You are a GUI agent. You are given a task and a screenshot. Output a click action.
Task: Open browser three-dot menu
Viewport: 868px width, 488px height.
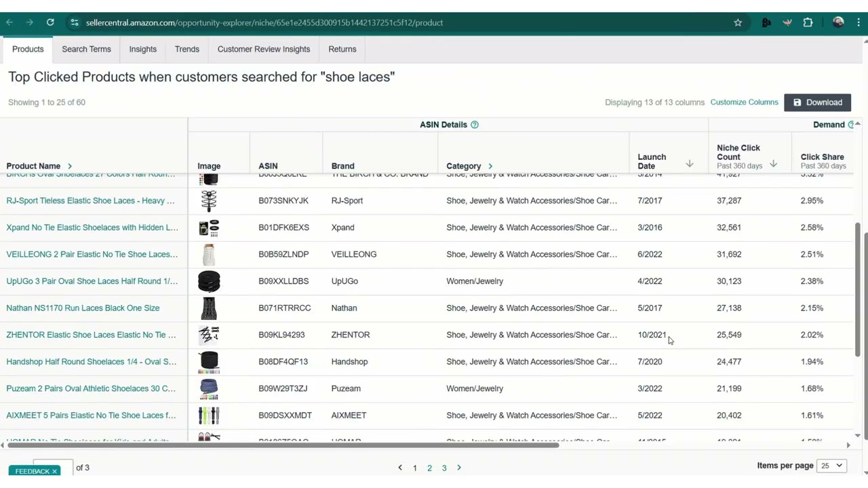pos(859,22)
